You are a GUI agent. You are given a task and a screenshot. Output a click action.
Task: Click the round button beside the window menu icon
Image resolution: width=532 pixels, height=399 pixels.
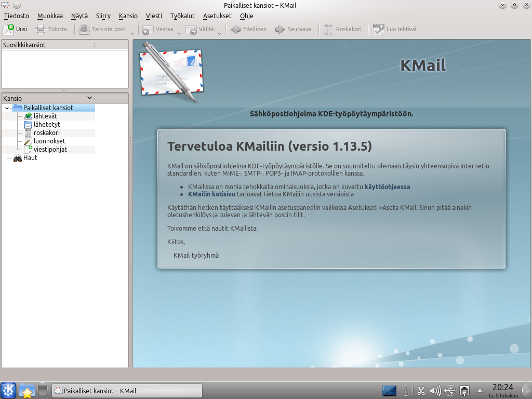click(x=17, y=5)
